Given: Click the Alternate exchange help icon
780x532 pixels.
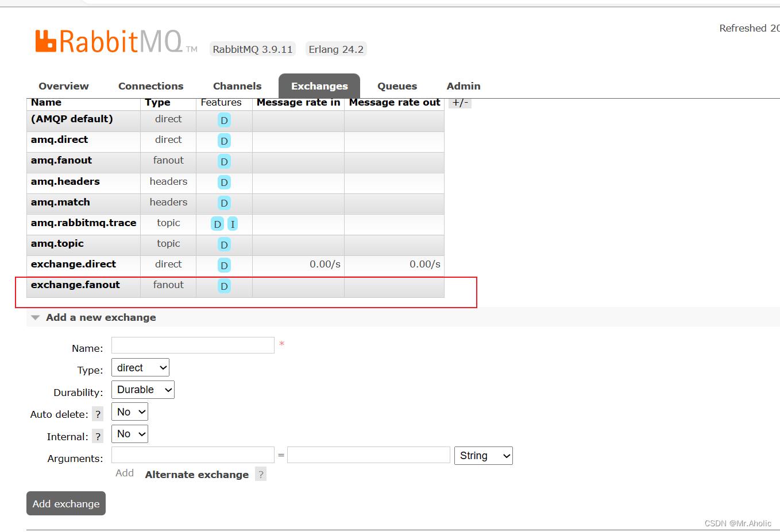Looking at the screenshot, I should tap(260, 474).
